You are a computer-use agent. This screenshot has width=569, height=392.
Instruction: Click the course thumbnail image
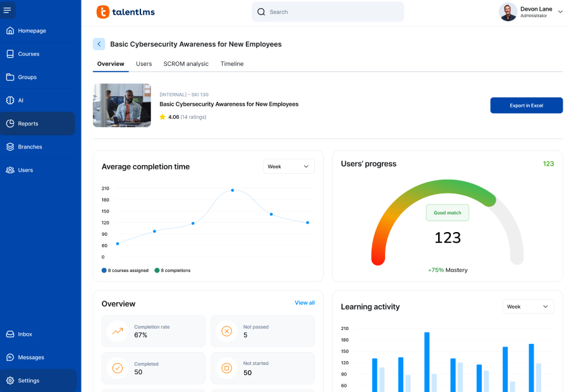tap(122, 105)
